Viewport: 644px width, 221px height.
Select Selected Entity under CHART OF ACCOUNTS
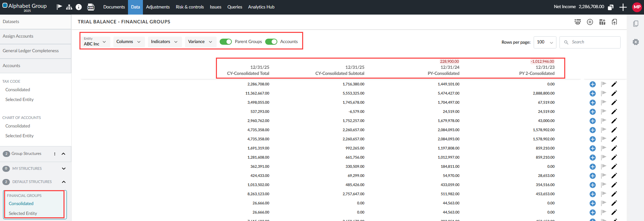tap(19, 136)
